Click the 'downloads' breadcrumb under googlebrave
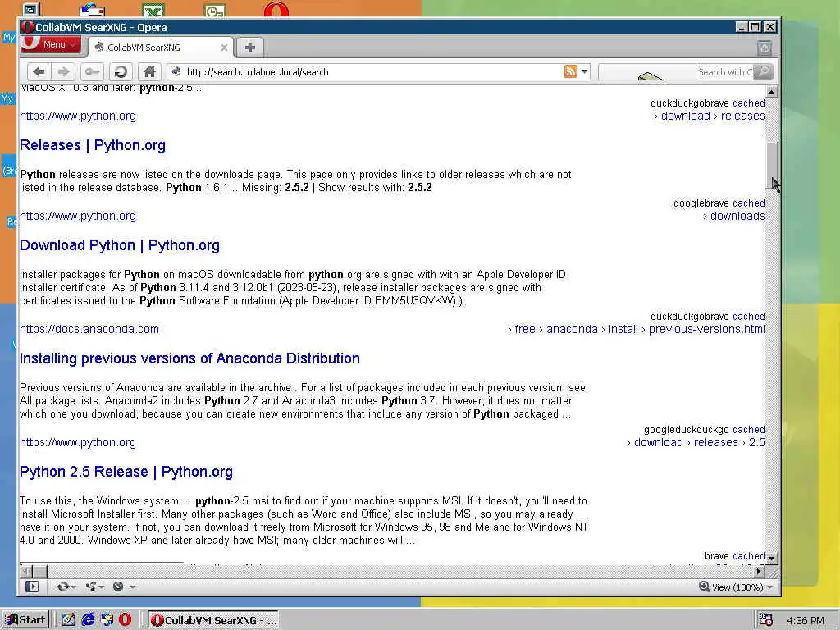840x630 pixels. (x=737, y=216)
